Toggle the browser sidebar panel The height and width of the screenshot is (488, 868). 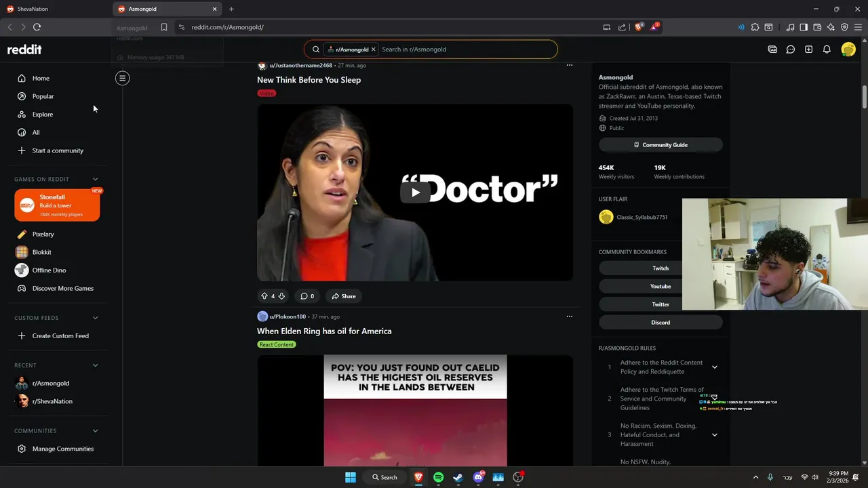pyautogui.click(x=804, y=27)
